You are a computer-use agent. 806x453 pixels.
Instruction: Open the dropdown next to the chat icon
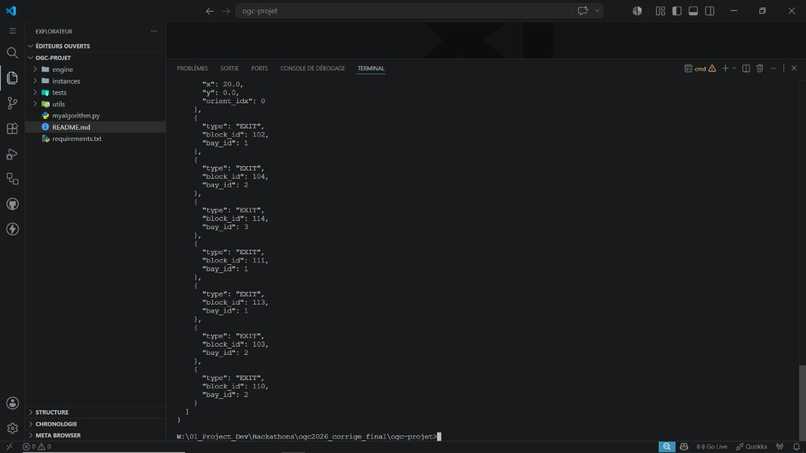pos(597,11)
